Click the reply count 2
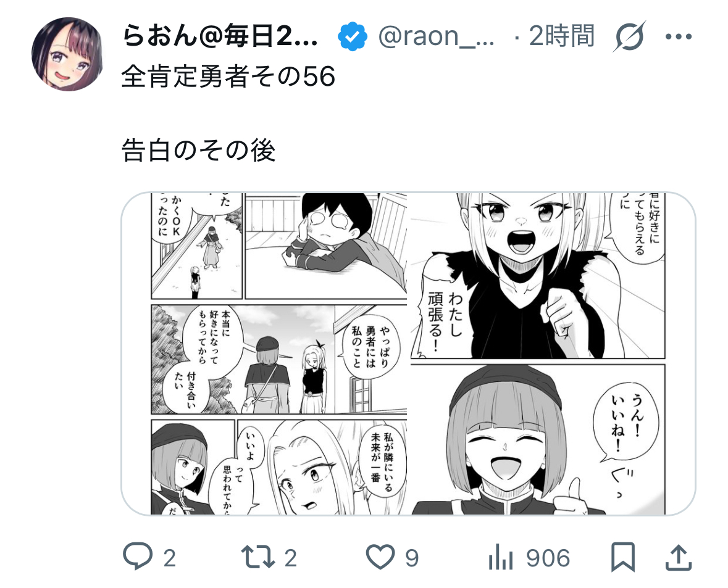728x588 pixels. tap(169, 558)
